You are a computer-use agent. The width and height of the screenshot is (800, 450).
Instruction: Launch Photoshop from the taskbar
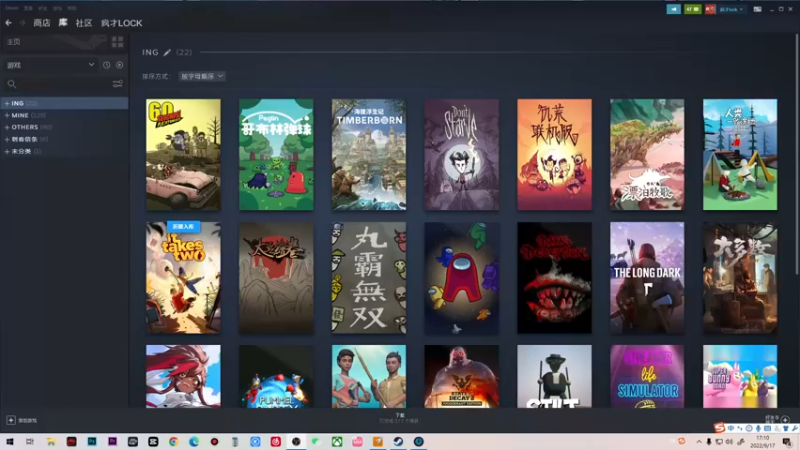(92, 441)
